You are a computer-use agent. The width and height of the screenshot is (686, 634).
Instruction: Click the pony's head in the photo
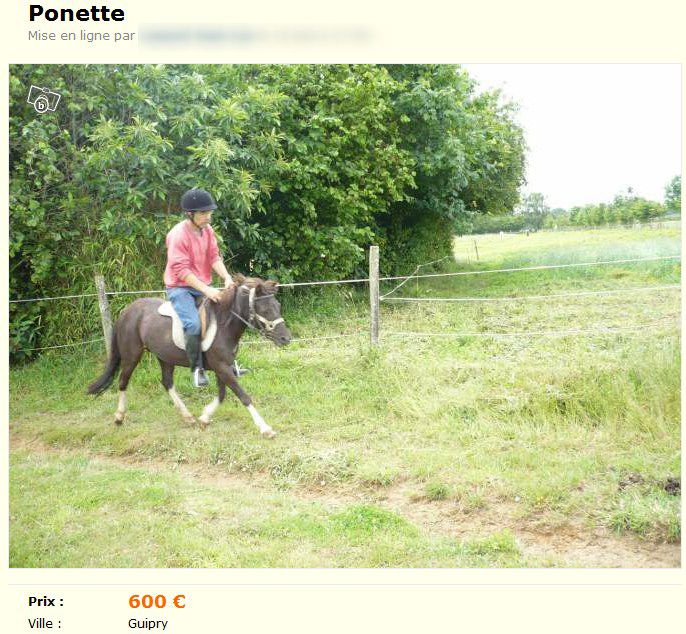click(268, 315)
